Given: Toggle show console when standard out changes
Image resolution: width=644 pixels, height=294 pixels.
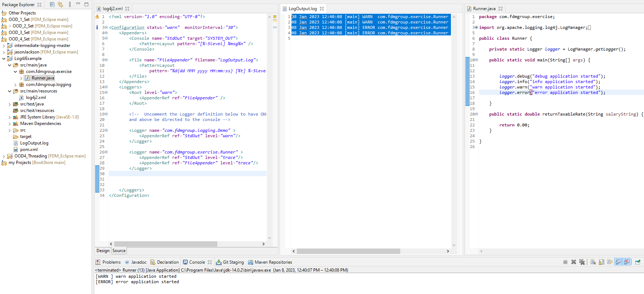Looking at the screenshot, I should [618, 262].
